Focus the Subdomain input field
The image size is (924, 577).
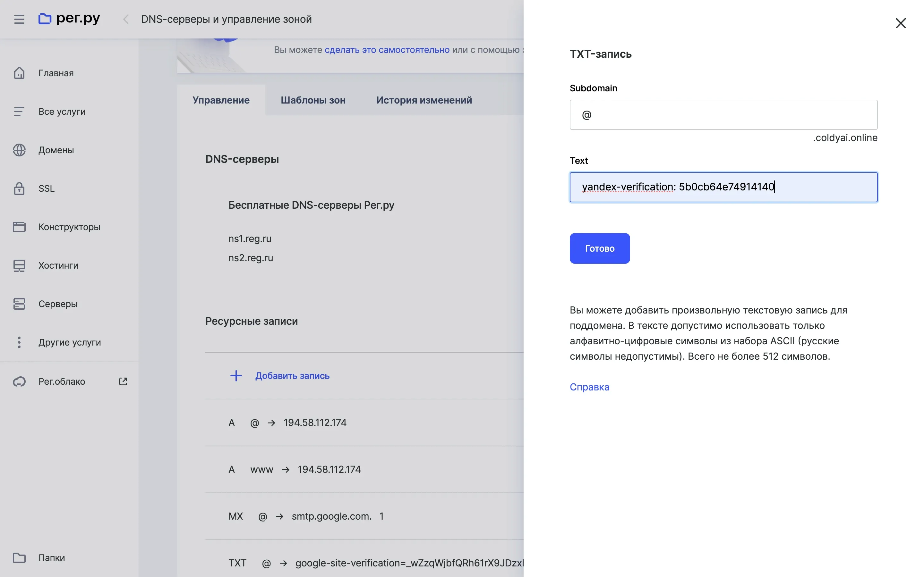[723, 115]
